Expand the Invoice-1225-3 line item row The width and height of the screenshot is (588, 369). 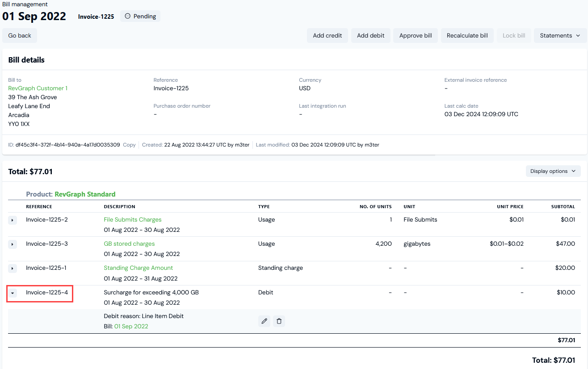(13, 244)
